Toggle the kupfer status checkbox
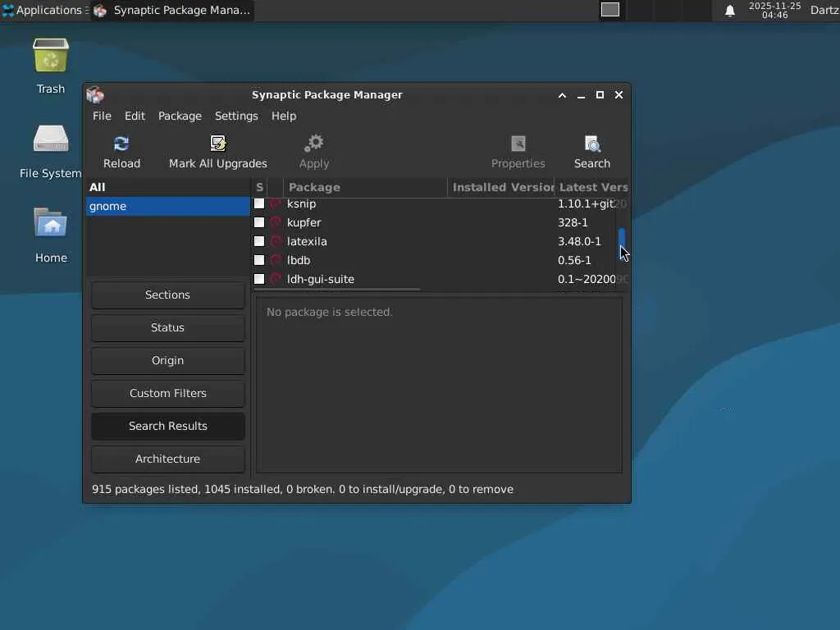Screen dimensions: 840x630 click(x=259, y=222)
